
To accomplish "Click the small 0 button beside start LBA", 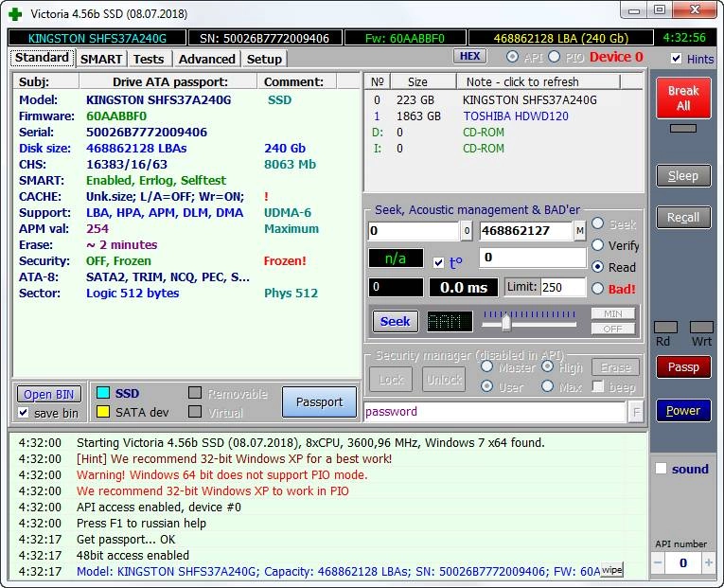I will pos(467,230).
